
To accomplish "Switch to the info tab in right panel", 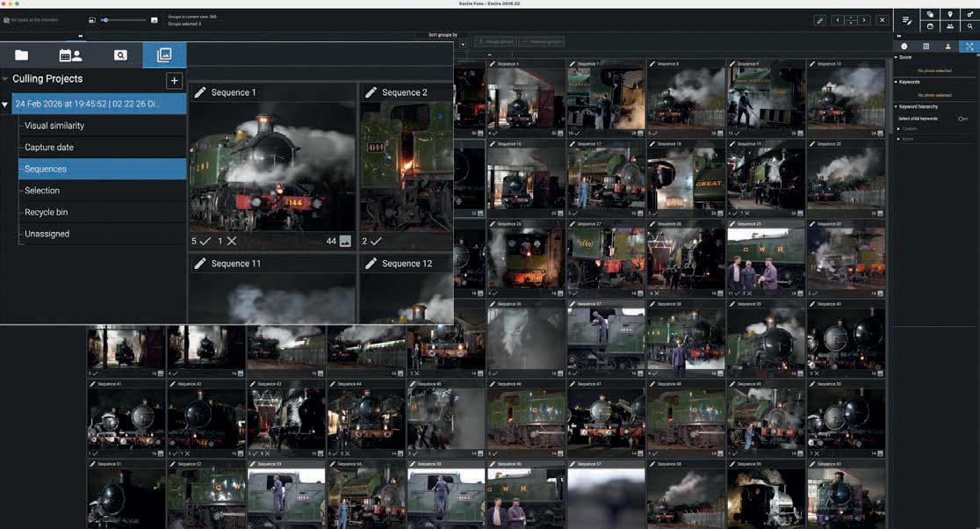I will [x=904, y=47].
